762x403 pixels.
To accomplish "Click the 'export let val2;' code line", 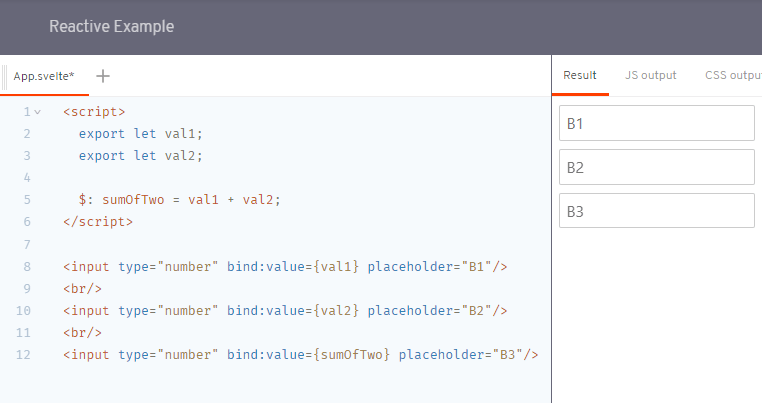I will [x=140, y=155].
